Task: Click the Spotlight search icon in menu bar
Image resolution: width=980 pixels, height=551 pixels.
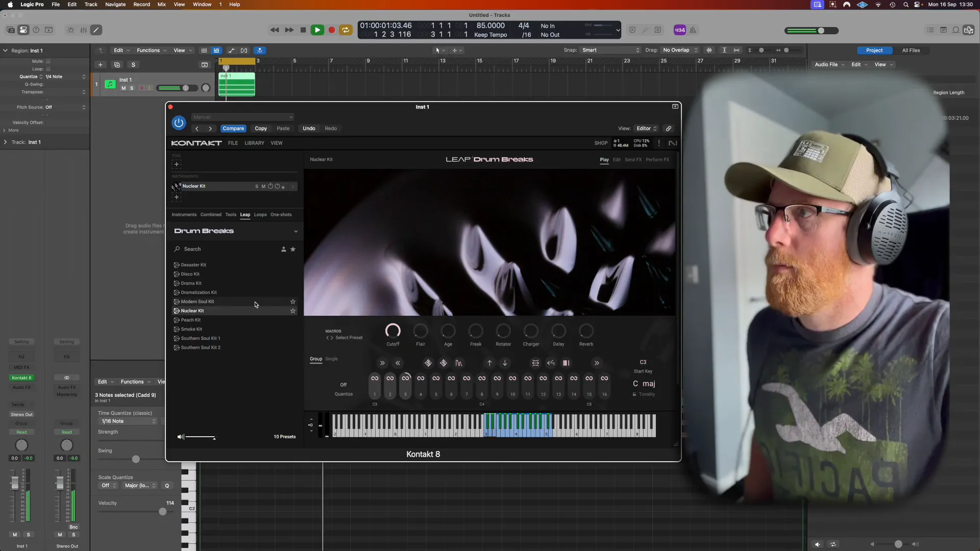Action: click(x=905, y=5)
